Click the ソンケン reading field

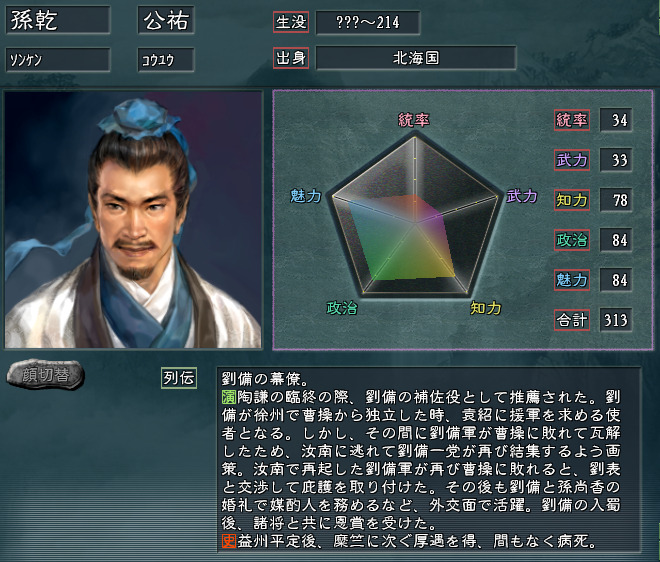point(58,59)
